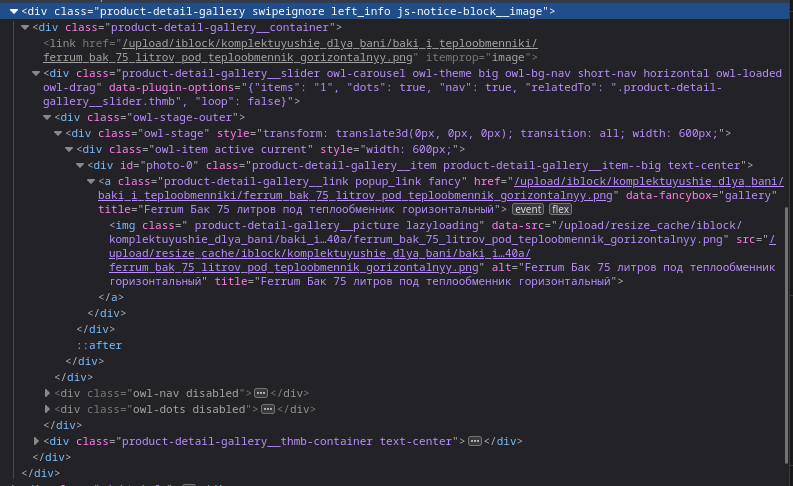Expand the thmb-container text-center div

[x=36, y=441]
